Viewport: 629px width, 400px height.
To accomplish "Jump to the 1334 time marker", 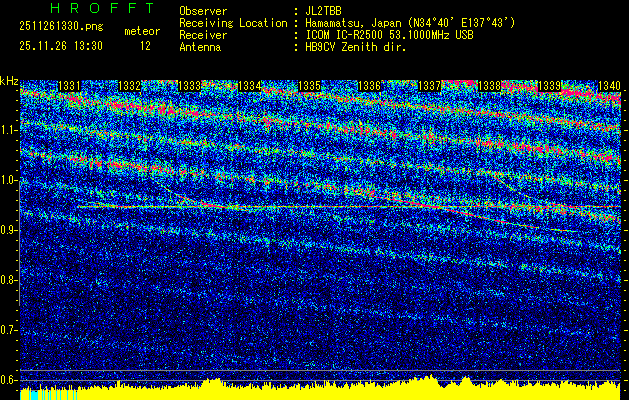I will (x=250, y=87).
